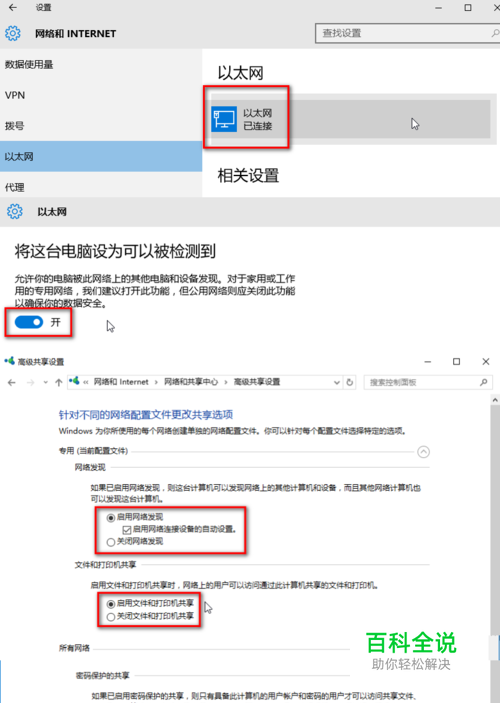This screenshot has width=500, height=703.
Task: Click the 所有网络 section label
Action: pos(74,648)
